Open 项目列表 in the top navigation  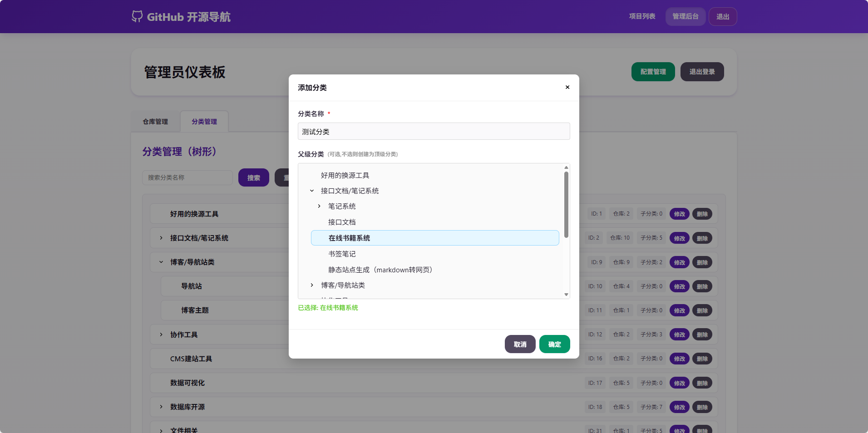[642, 17]
